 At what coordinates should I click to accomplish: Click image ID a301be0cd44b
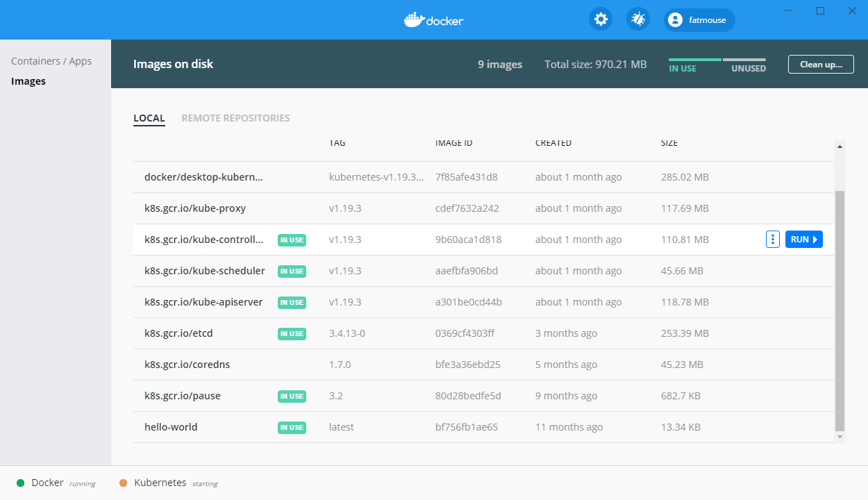[x=469, y=302]
